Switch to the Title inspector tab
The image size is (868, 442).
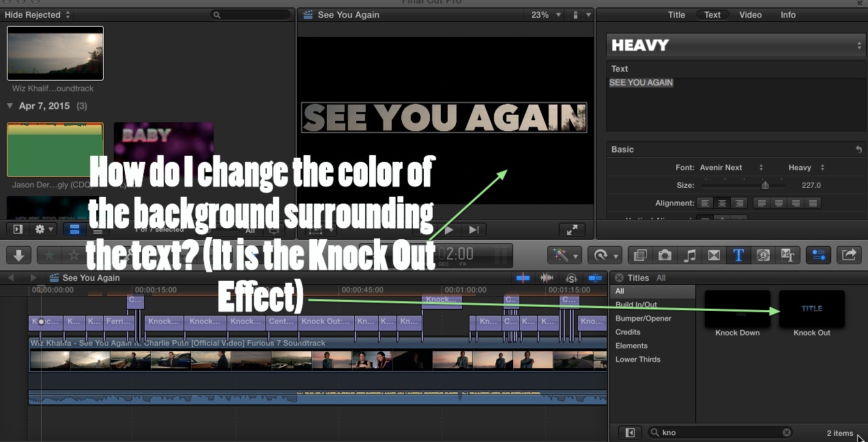coord(676,14)
